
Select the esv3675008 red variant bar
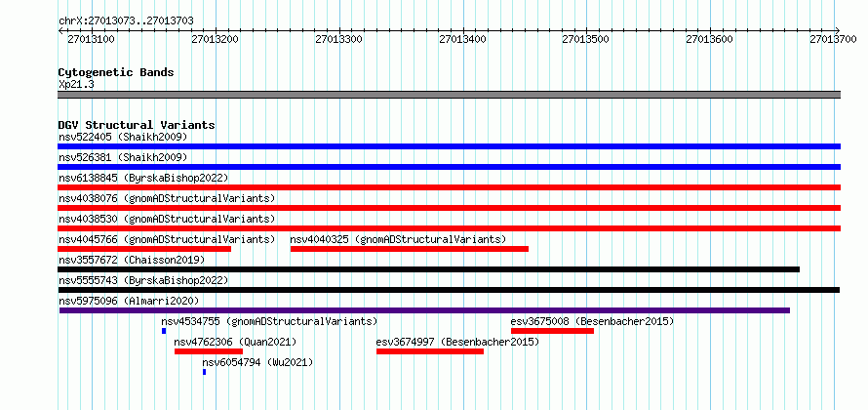coord(552,331)
